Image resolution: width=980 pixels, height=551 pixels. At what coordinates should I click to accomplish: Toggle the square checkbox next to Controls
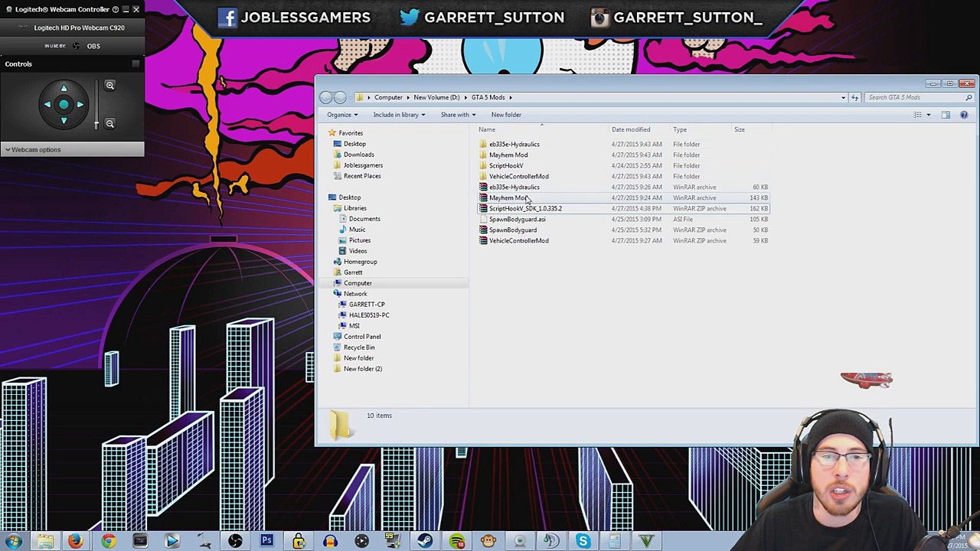coord(136,64)
